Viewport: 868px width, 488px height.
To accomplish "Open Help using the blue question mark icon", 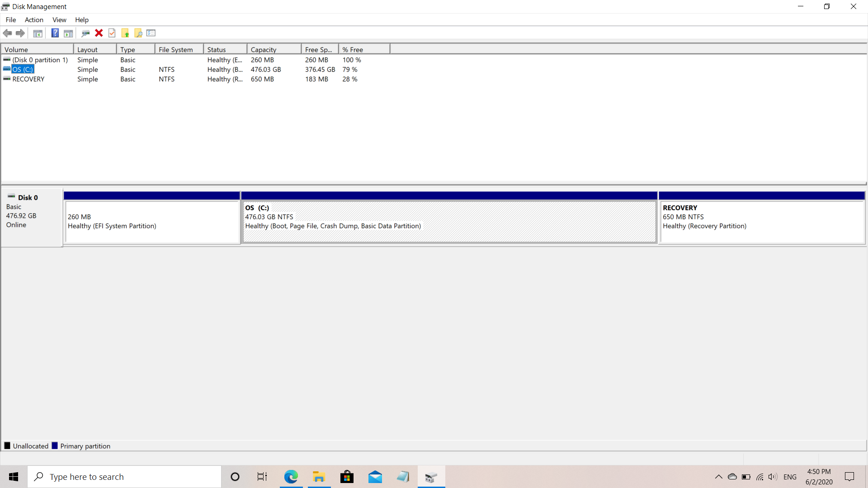I will tap(55, 33).
